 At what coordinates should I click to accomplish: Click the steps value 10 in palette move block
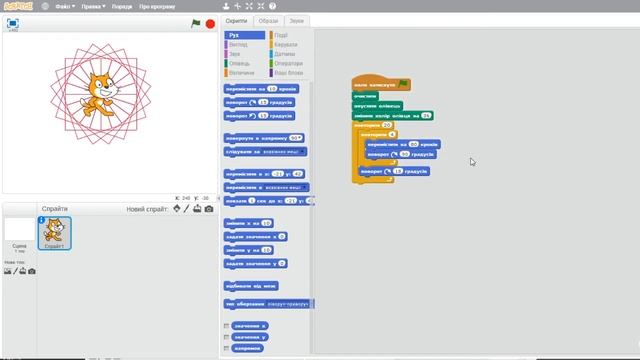coord(272,89)
